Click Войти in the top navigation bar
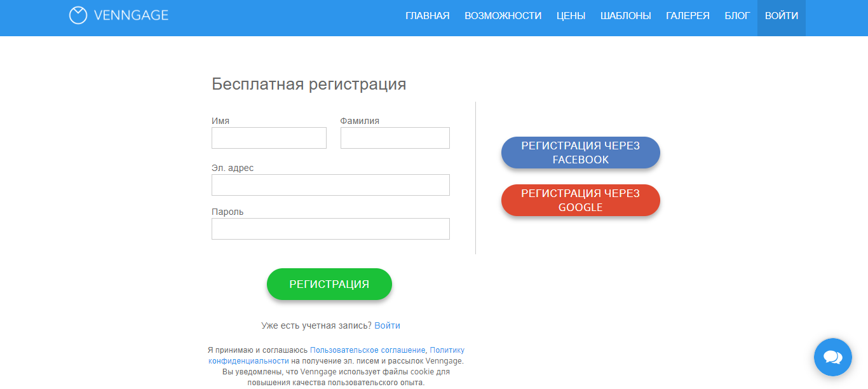Screen dimensions: 868x389 click(x=781, y=16)
